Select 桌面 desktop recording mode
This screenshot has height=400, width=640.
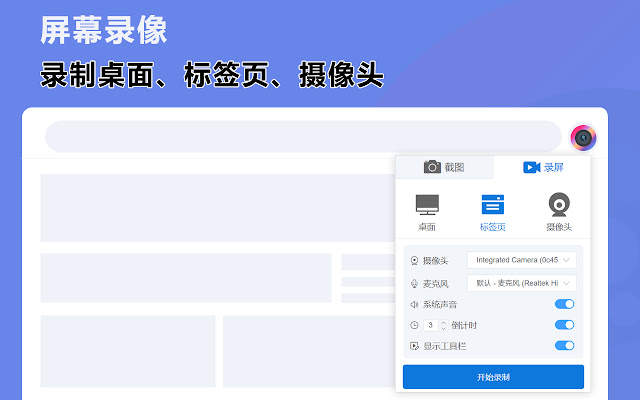(x=427, y=213)
